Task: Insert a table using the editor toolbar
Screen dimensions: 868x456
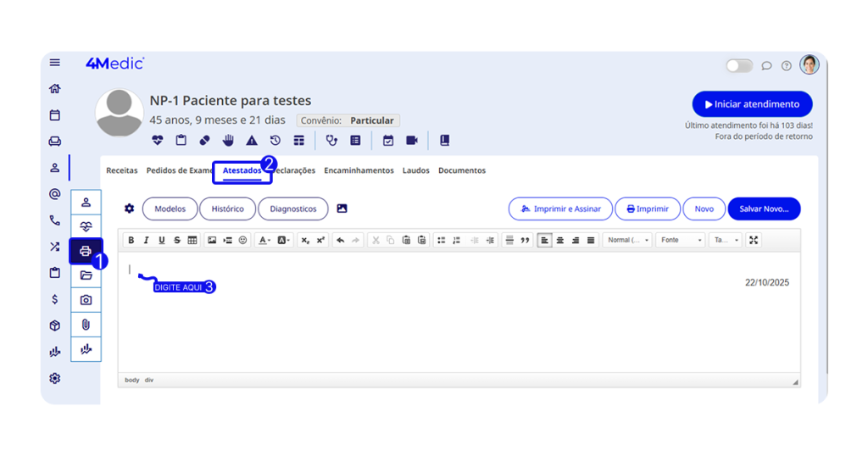Action: click(192, 240)
